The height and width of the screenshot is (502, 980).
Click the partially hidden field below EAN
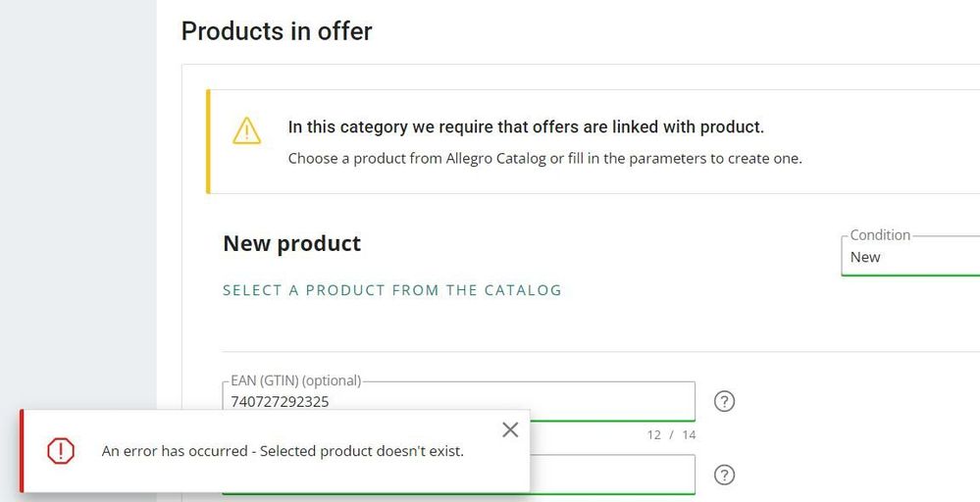[x=612, y=475]
